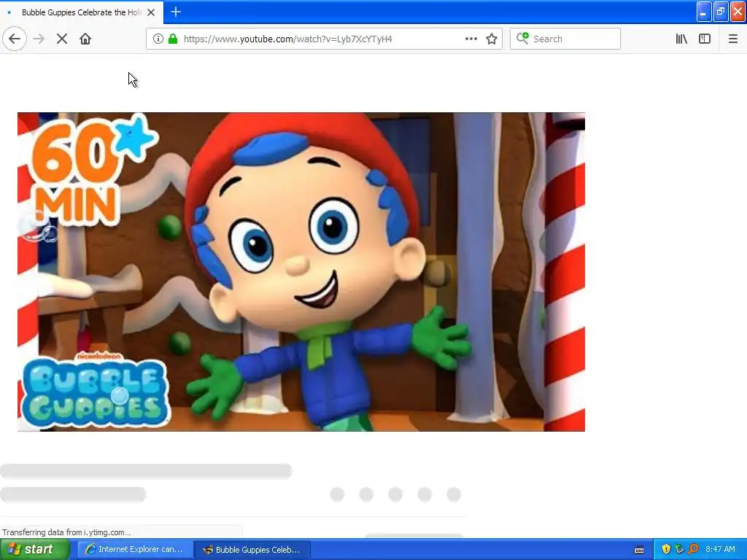Screen dimensions: 747x560
Task: Bookmark this page with the star
Action: [x=492, y=39]
